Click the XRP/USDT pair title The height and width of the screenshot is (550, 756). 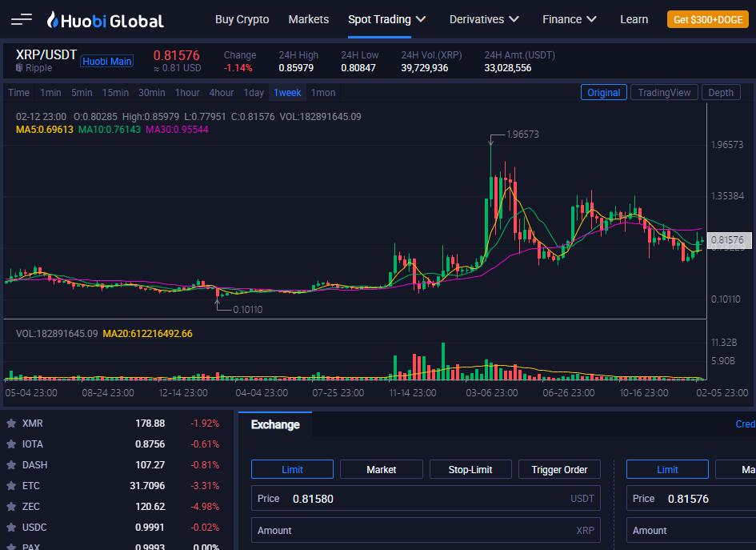(46, 54)
